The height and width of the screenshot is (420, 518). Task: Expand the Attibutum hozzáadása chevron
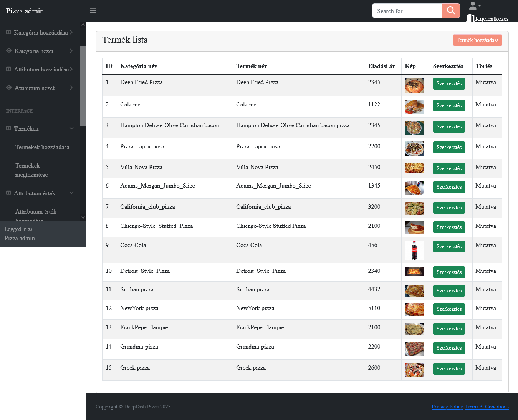tap(71, 69)
